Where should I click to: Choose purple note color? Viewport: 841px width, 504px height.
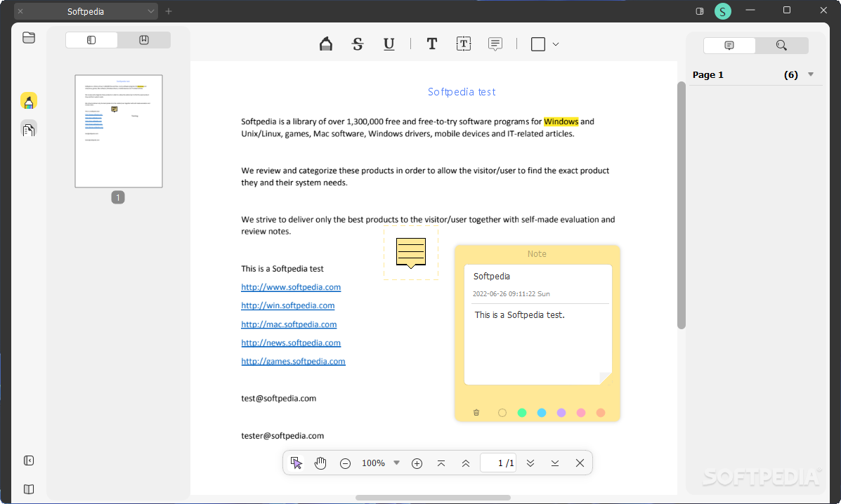(561, 413)
